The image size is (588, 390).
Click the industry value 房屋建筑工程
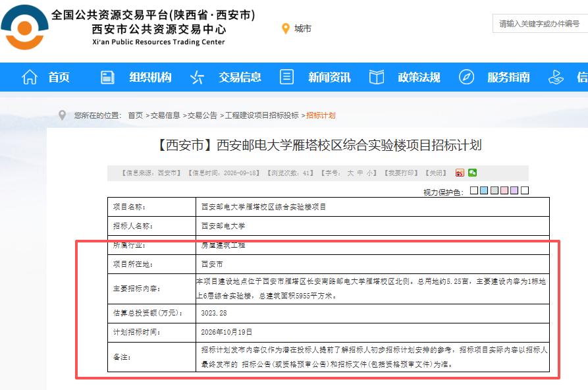[223, 245]
